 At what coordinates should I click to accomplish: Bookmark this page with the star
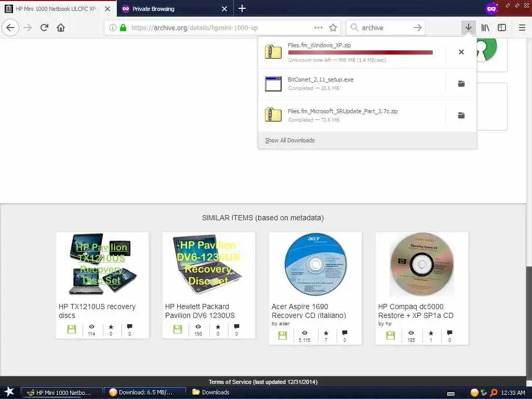tap(333, 28)
